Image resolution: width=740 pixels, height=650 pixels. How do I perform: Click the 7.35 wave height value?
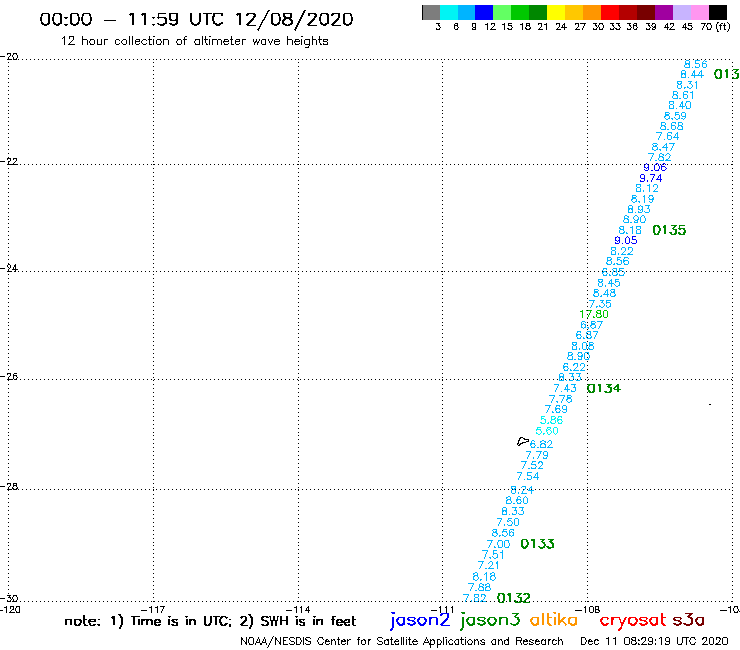[600, 304]
